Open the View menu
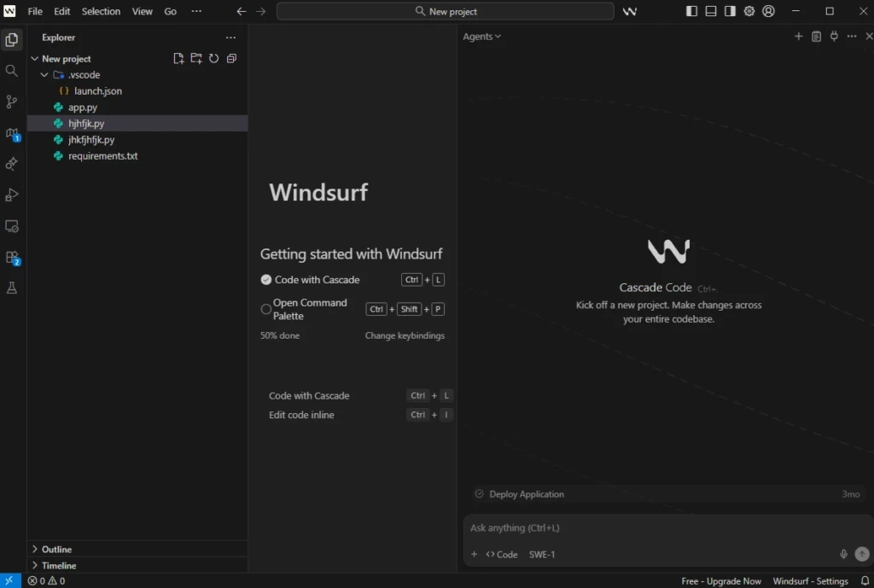 [x=143, y=11]
